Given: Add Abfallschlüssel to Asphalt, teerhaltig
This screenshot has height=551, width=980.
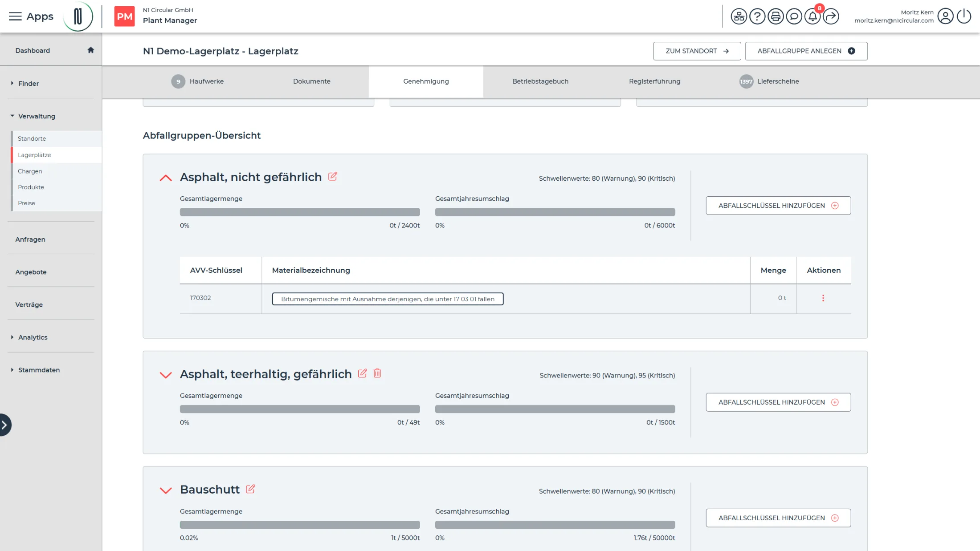Looking at the screenshot, I should pos(778,402).
